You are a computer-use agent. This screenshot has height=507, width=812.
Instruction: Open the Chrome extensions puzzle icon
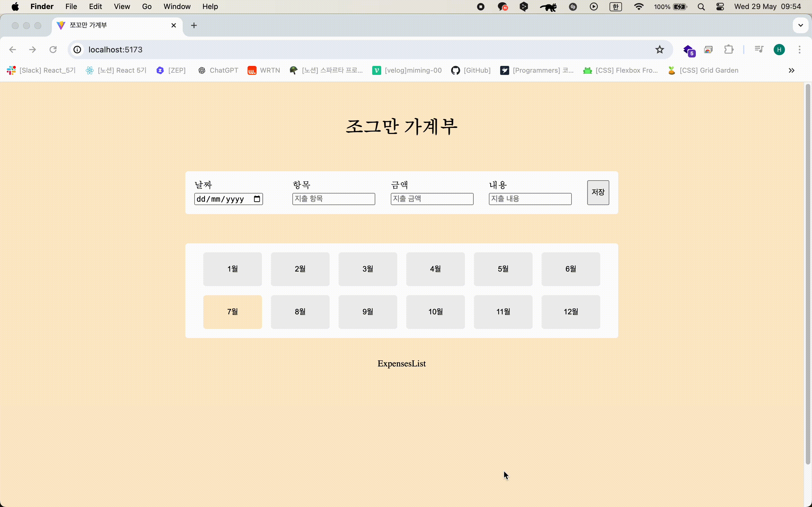729,49
